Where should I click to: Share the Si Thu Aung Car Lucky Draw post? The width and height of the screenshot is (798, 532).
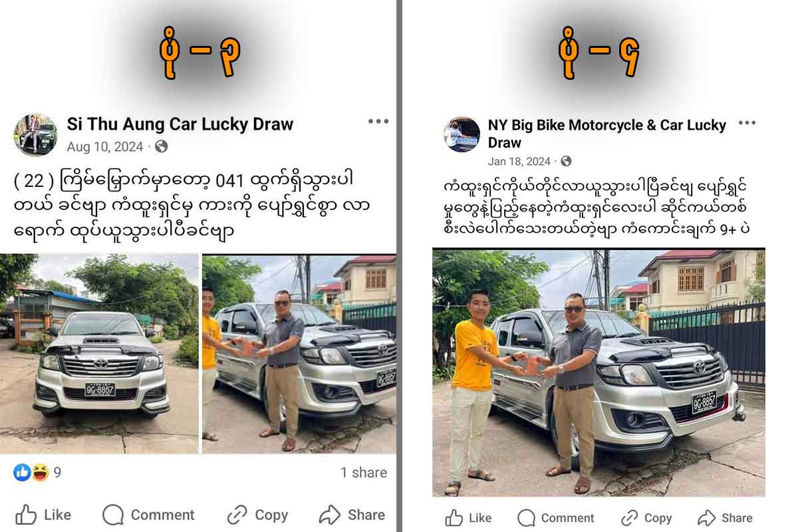click(352, 515)
